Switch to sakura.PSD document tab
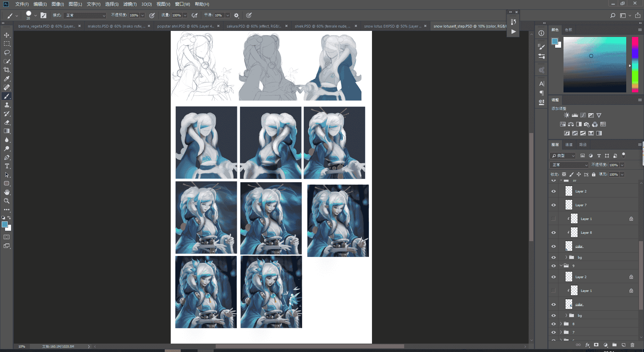644x352 pixels. coord(254,26)
